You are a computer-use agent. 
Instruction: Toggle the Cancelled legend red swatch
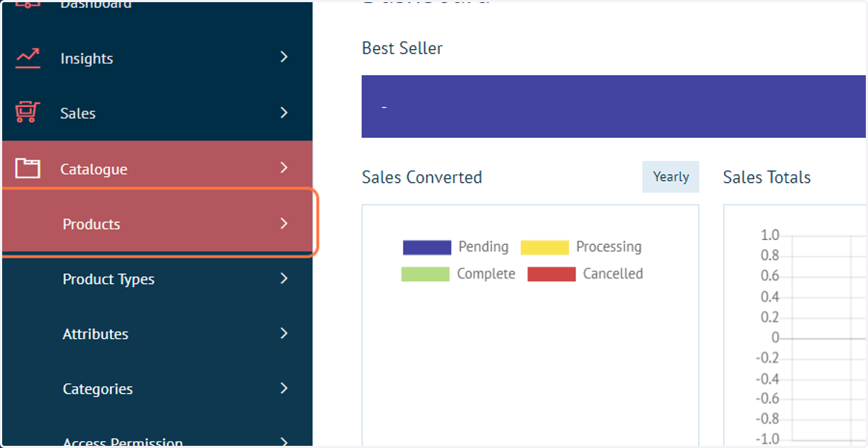552,274
